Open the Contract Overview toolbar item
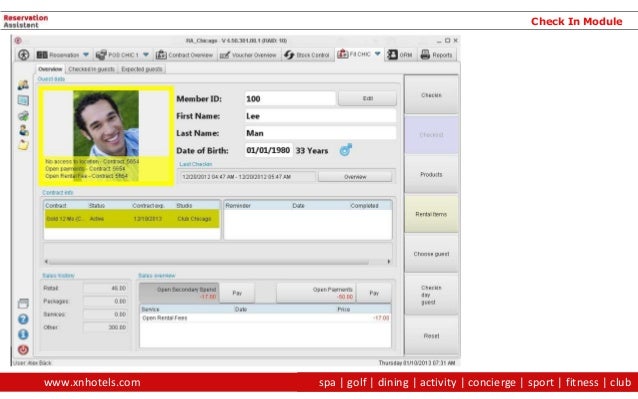This screenshot has width=638, height=399. pos(185,55)
